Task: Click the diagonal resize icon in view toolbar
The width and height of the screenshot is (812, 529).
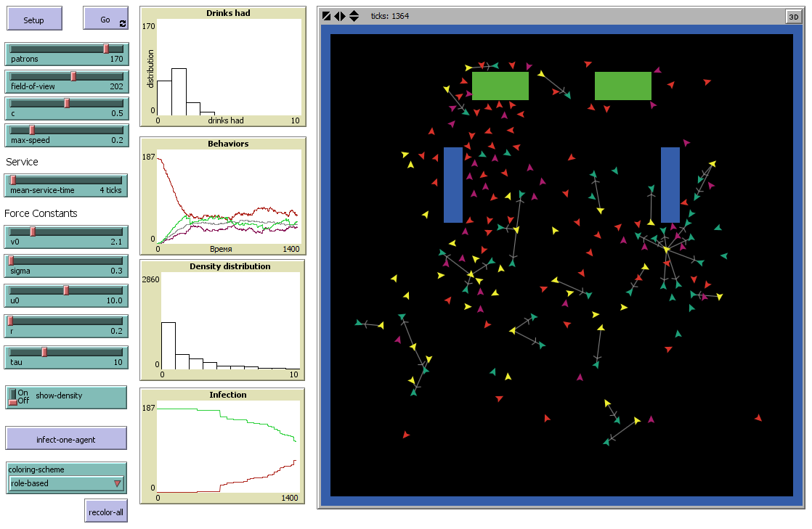Action: 327,16
